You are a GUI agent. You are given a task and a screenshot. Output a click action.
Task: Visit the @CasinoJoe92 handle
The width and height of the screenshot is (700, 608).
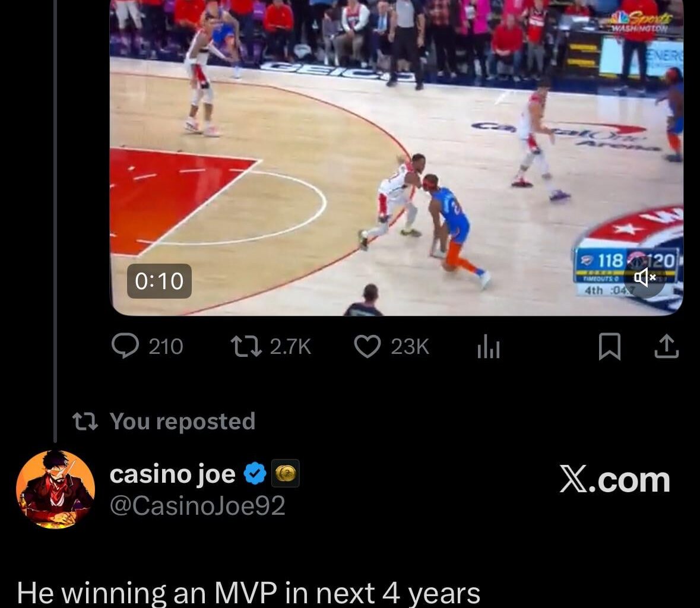pyautogui.click(x=197, y=506)
